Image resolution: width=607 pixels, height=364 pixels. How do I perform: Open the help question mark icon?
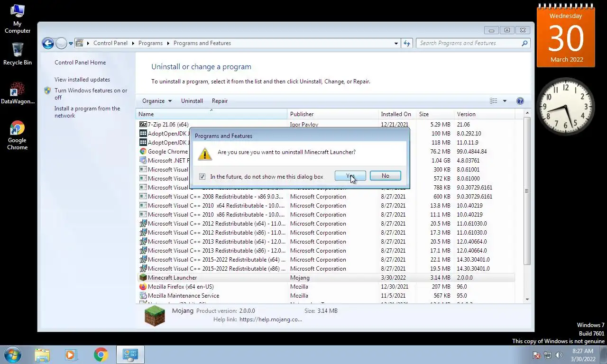(520, 101)
